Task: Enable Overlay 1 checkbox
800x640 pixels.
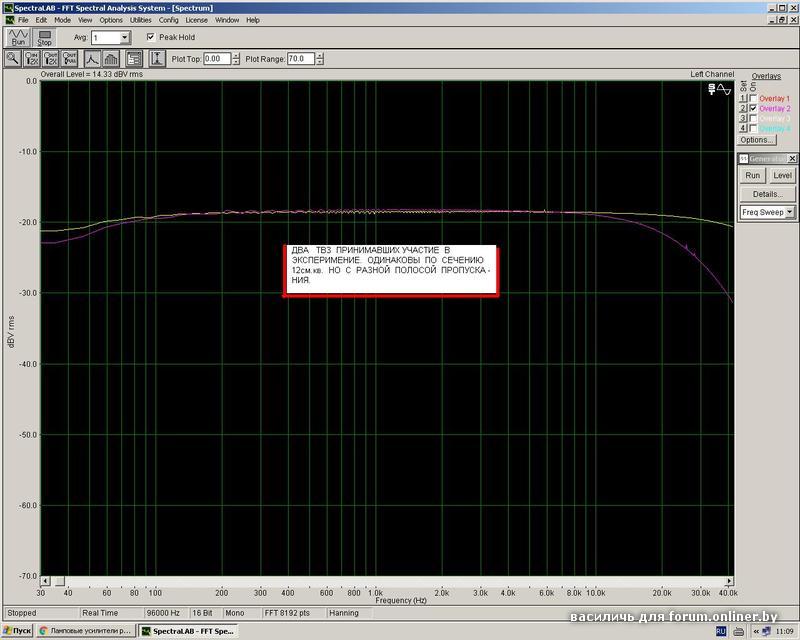Action: pyautogui.click(x=753, y=98)
